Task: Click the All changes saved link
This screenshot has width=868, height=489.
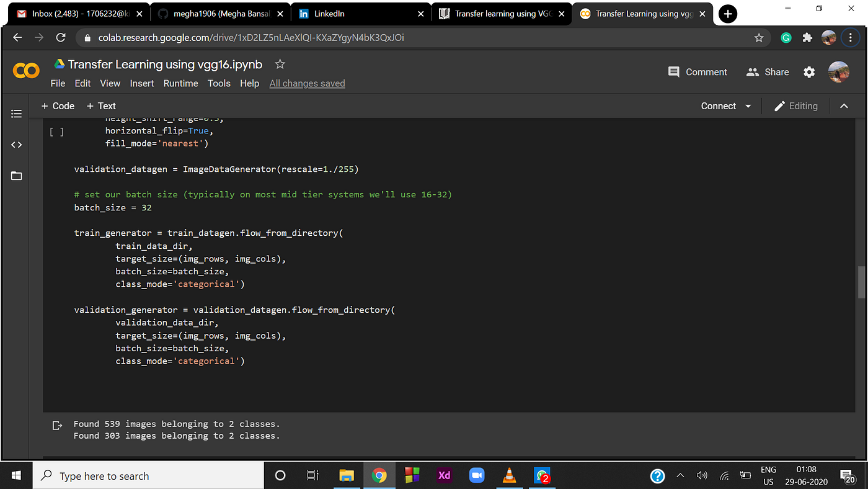Action: (307, 83)
